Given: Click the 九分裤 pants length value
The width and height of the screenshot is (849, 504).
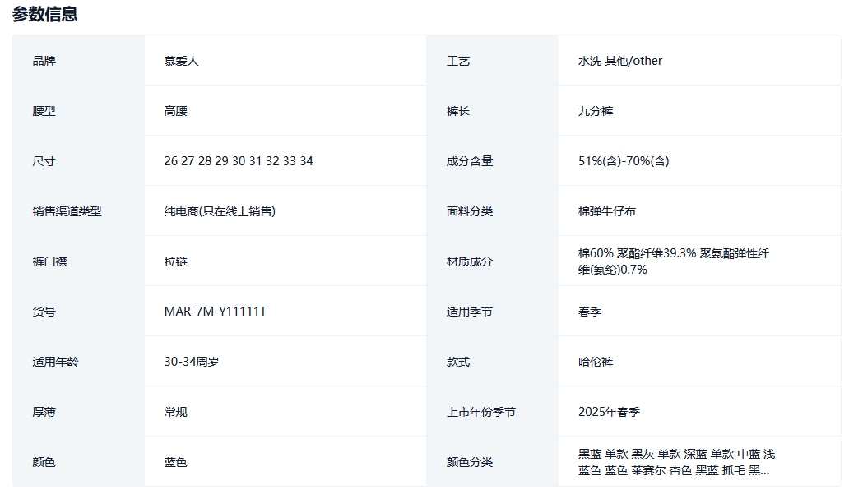Looking at the screenshot, I should click(596, 111).
